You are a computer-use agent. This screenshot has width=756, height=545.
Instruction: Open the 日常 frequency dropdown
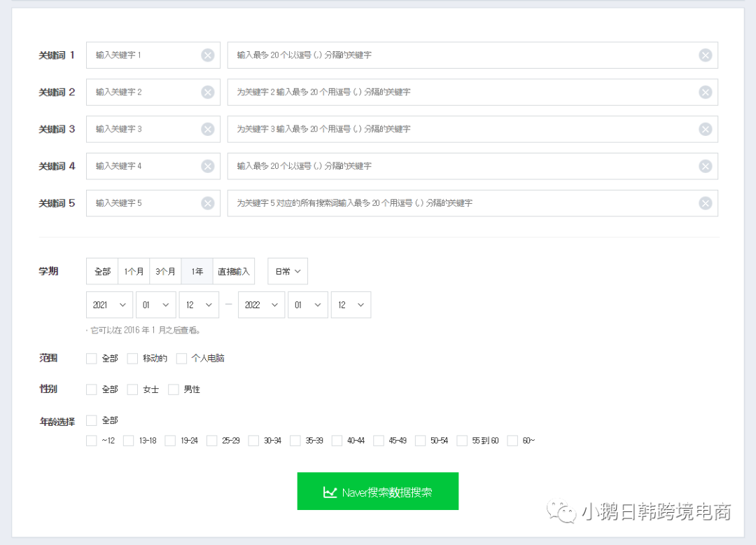tap(287, 271)
